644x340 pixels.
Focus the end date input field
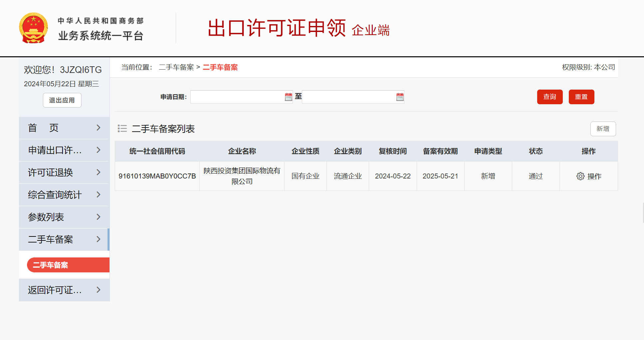point(348,97)
